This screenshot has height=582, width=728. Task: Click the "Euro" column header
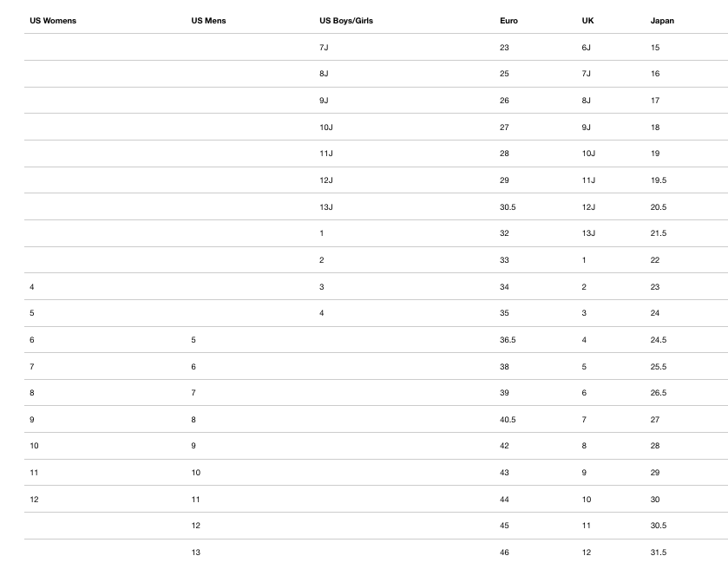508,21
